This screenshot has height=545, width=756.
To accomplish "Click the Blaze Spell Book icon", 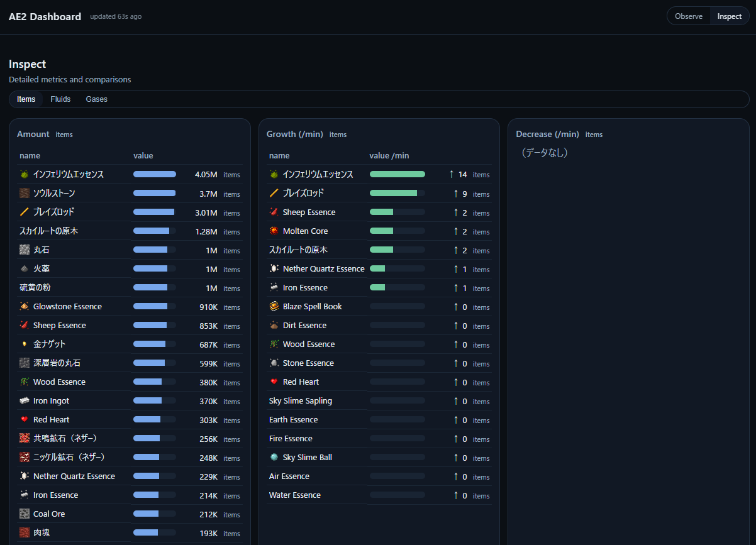I will (x=274, y=306).
